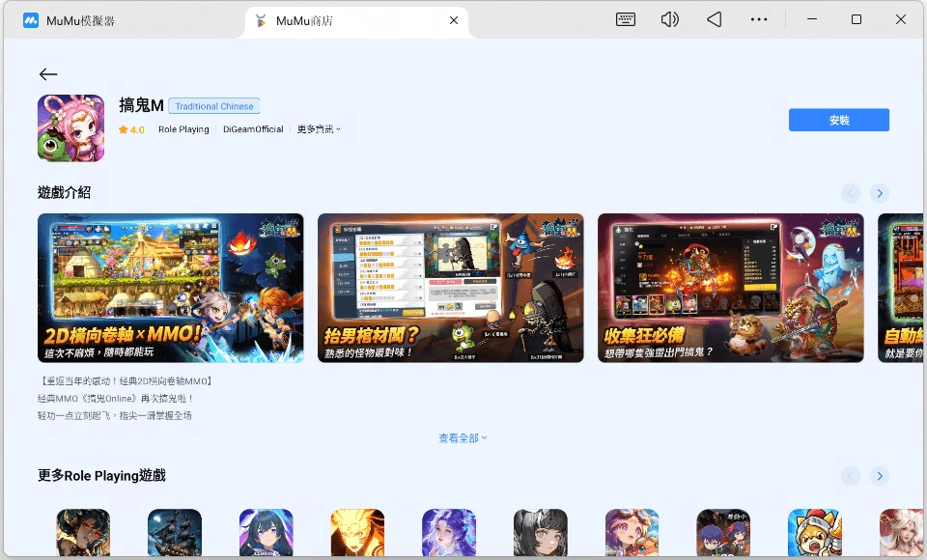Open the DiGeamOfficial developer link
This screenshot has height=560, width=927.
(x=253, y=129)
